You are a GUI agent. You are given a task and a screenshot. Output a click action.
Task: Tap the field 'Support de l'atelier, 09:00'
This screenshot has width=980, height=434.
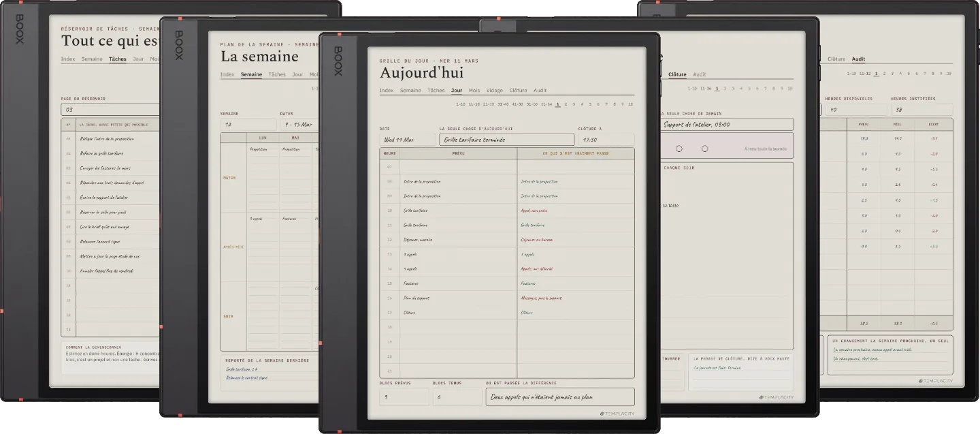pos(727,125)
